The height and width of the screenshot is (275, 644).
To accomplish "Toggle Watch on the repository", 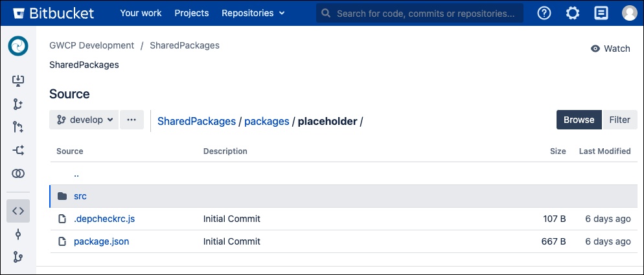I will point(610,49).
